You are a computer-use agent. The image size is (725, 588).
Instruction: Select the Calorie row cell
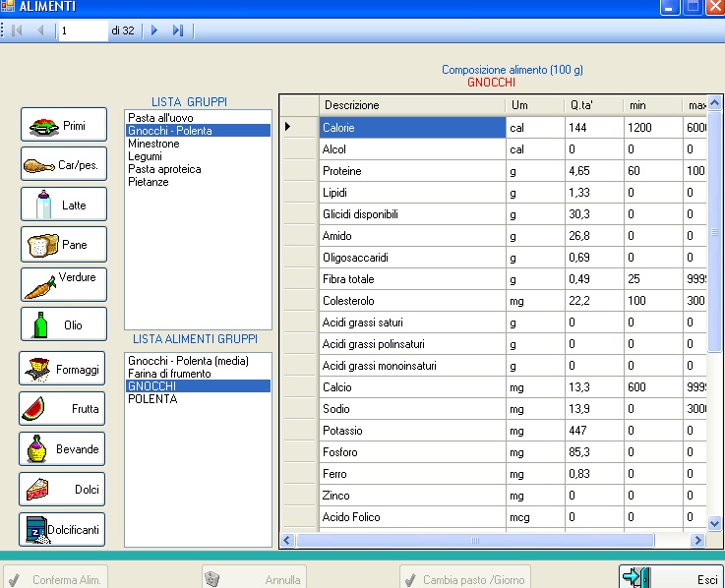point(412,128)
